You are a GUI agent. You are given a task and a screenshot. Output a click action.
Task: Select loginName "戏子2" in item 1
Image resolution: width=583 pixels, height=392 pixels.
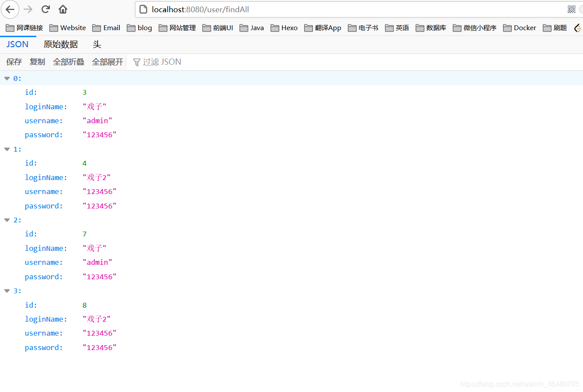coord(97,177)
